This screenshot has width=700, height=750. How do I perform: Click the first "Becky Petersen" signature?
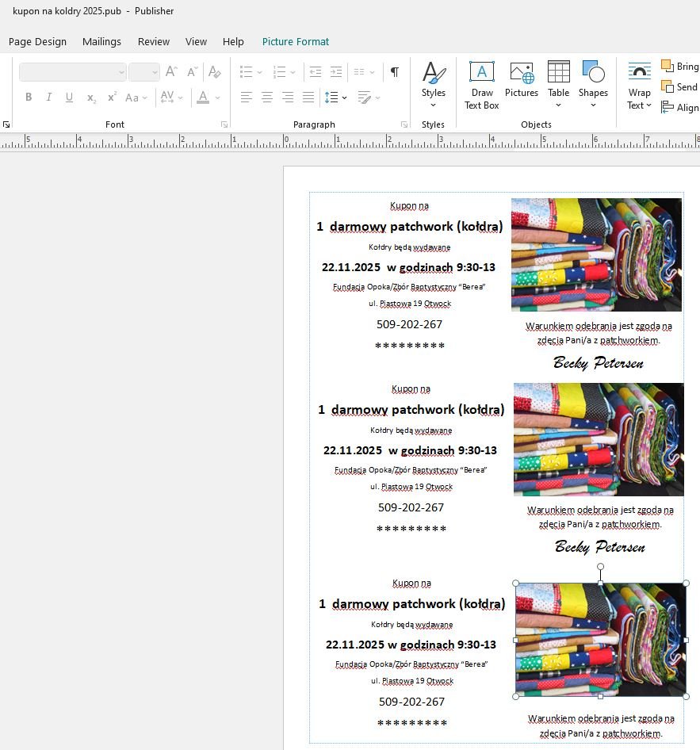pos(599,363)
